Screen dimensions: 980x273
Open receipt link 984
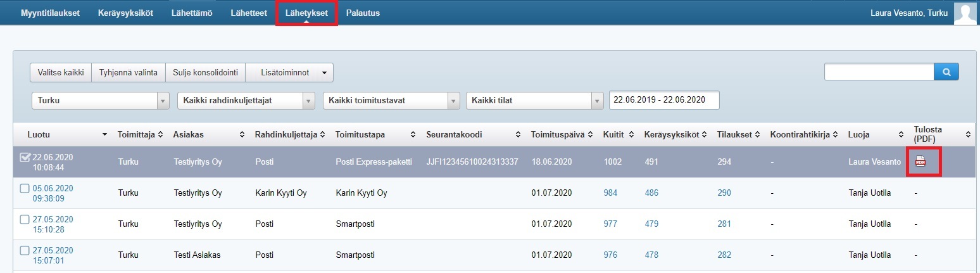tap(610, 193)
